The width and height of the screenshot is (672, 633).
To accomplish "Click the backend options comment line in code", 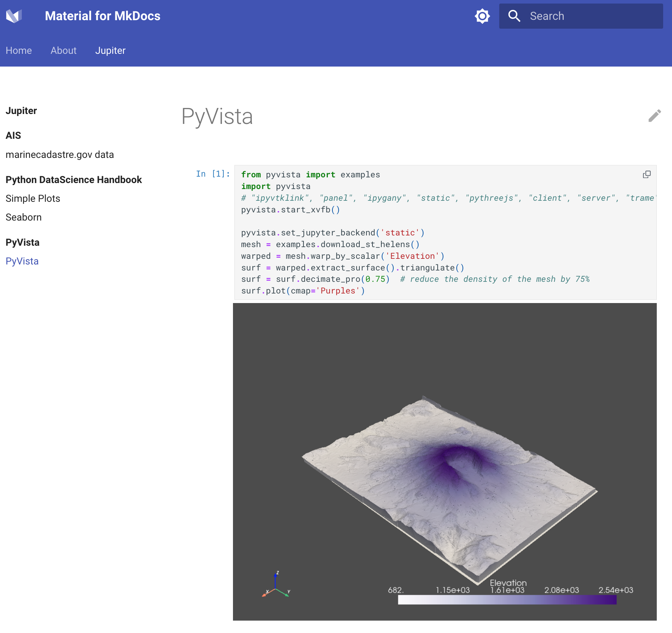I will point(448,198).
